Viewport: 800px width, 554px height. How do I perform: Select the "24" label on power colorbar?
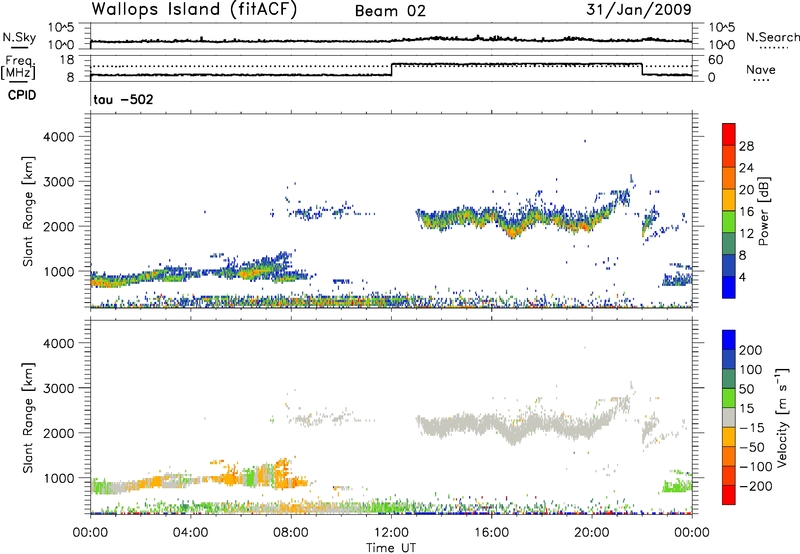point(746,168)
